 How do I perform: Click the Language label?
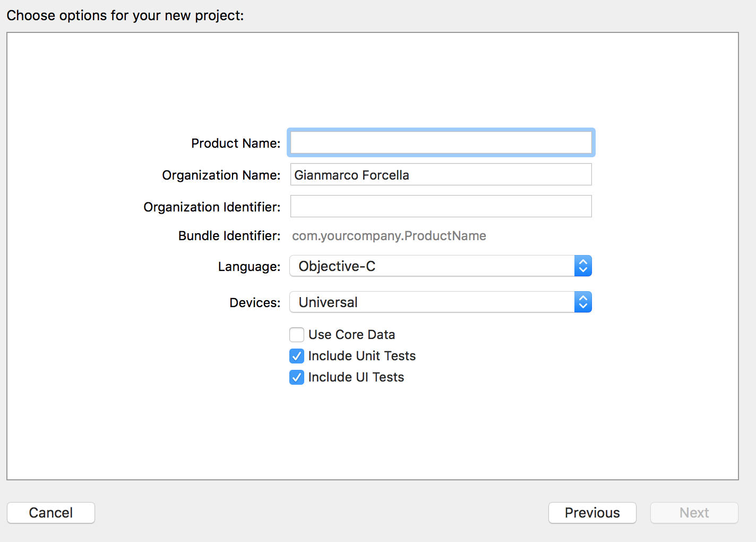249,267
